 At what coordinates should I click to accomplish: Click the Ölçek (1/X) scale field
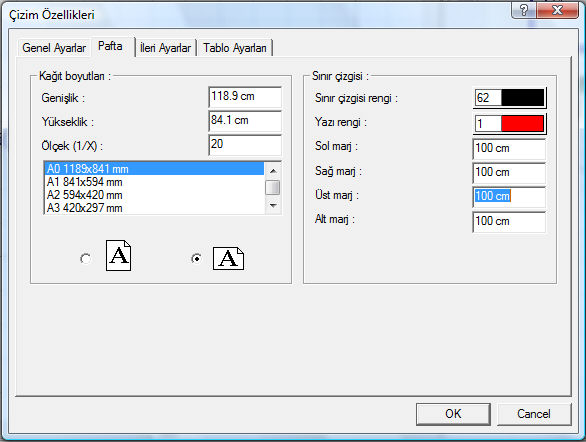point(245,145)
